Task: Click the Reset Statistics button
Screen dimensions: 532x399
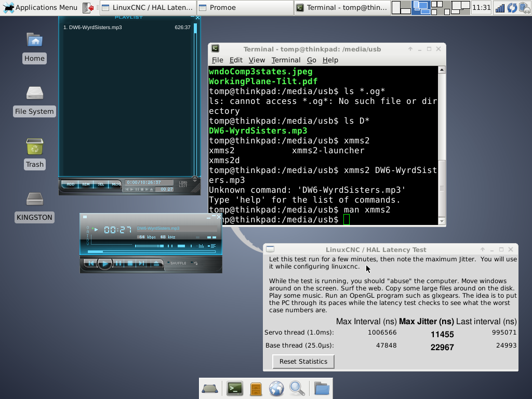Action: 303,361
